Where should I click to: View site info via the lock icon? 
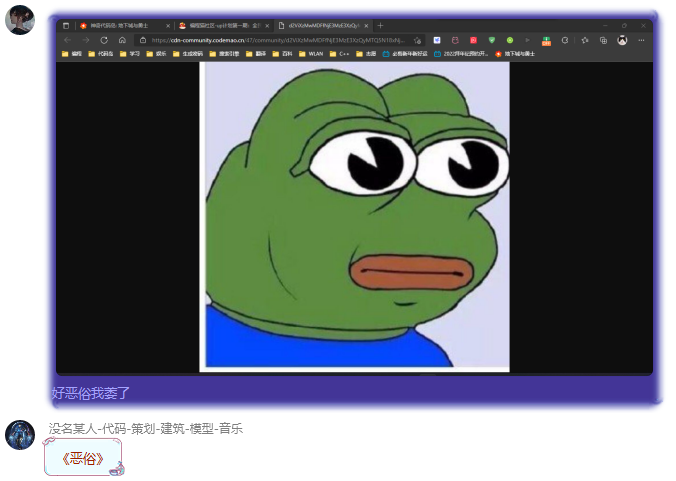pos(143,40)
